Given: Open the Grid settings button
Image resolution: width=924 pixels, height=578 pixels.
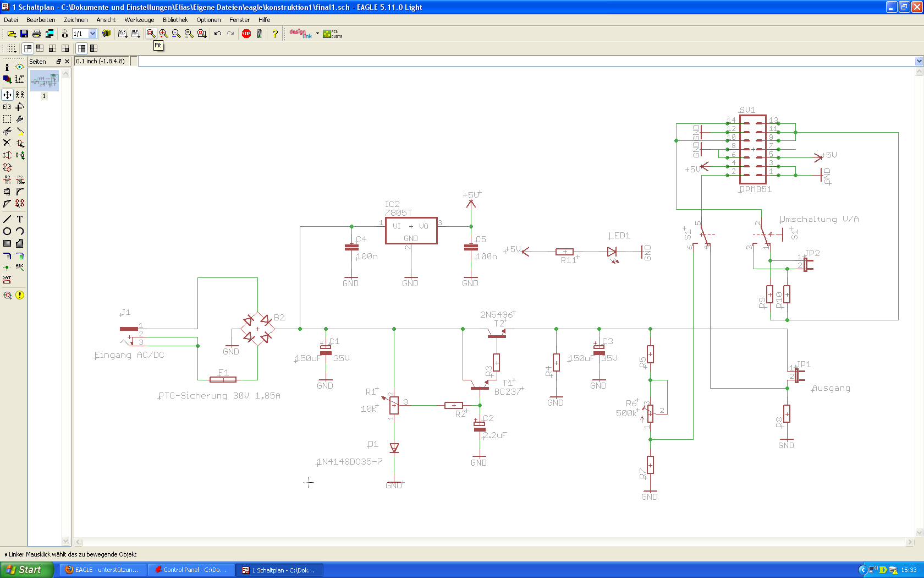Looking at the screenshot, I should (12, 48).
